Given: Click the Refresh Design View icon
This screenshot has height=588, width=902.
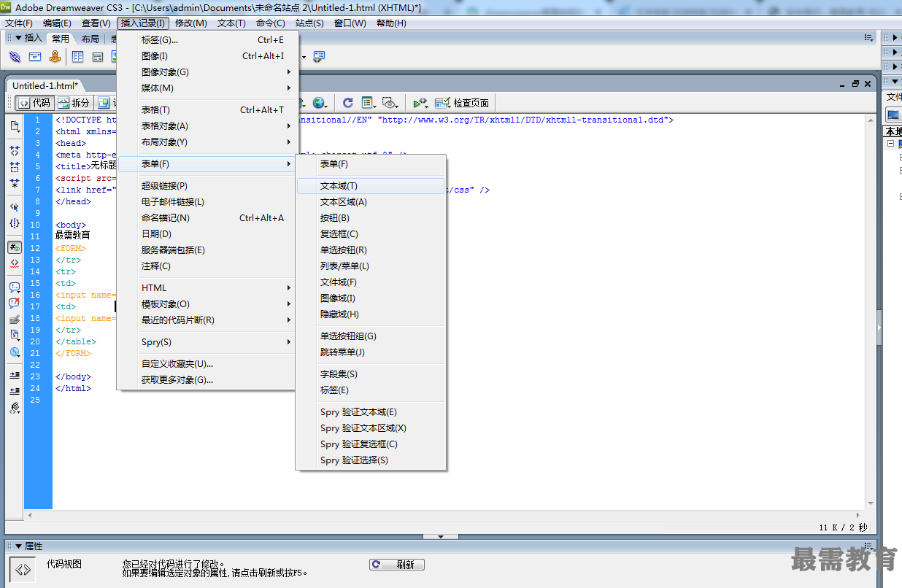Looking at the screenshot, I should point(348,103).
